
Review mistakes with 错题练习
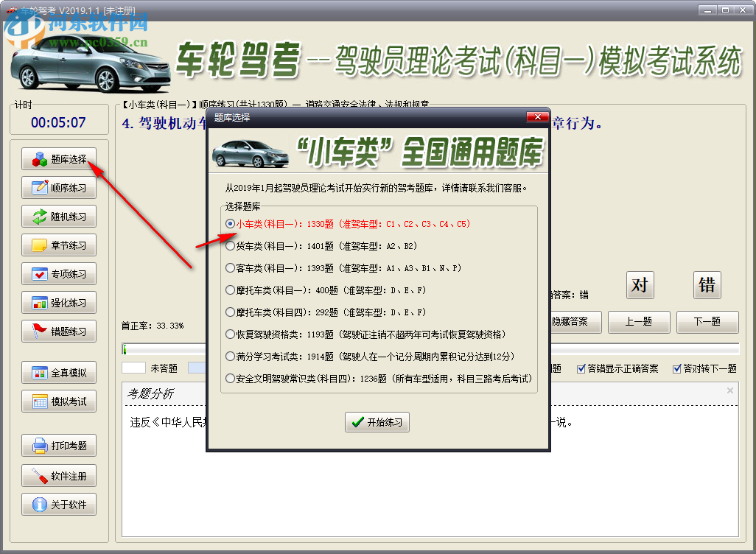click(x=59, y=331)
